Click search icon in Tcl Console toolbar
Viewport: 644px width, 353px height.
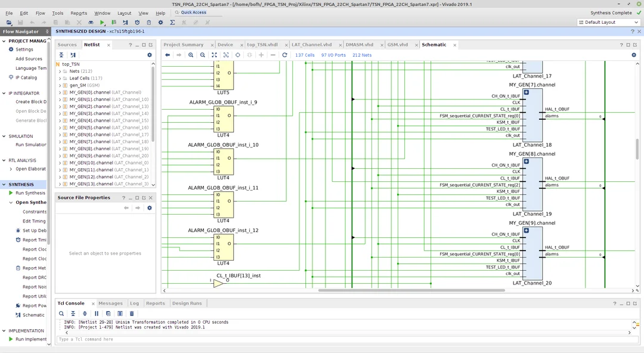[x=61, y=314]
